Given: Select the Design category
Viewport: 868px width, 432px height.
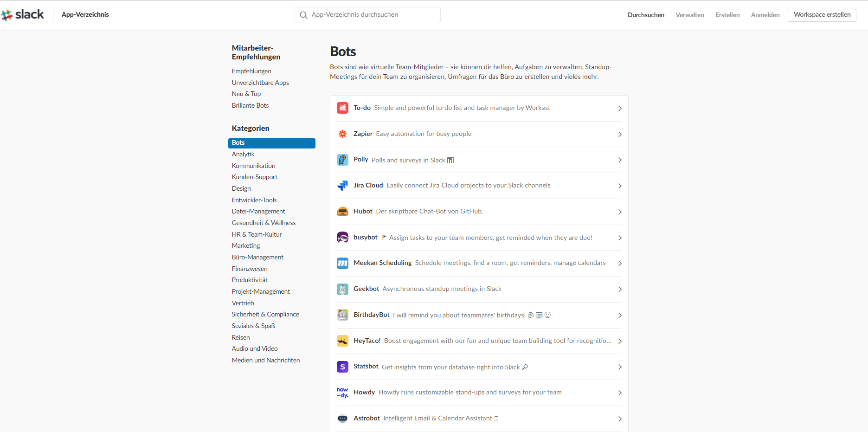Looking at the screenshot, I should [x=241, y=188].
